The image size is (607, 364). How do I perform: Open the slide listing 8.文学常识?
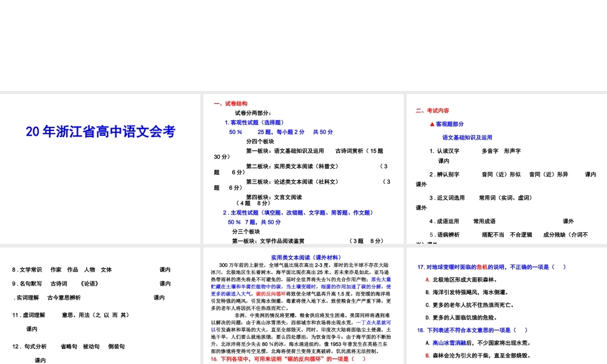100,306
